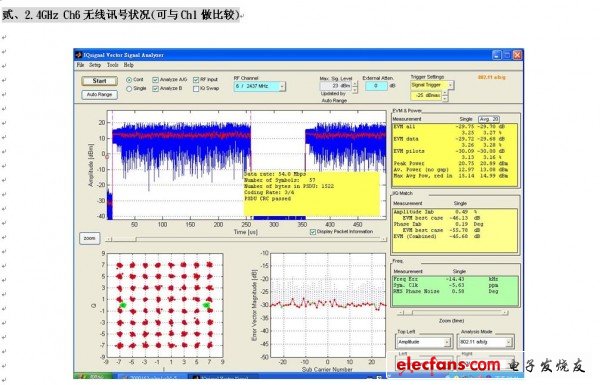Open the File menu

pyautogui.click(x=80, y=65)
